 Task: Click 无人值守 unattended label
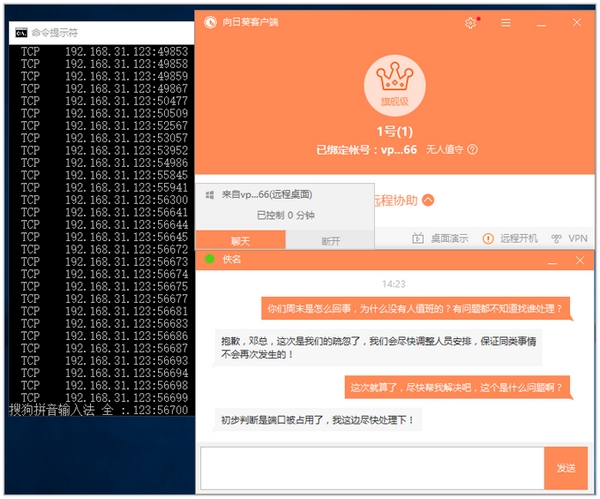tap(444, 150)
